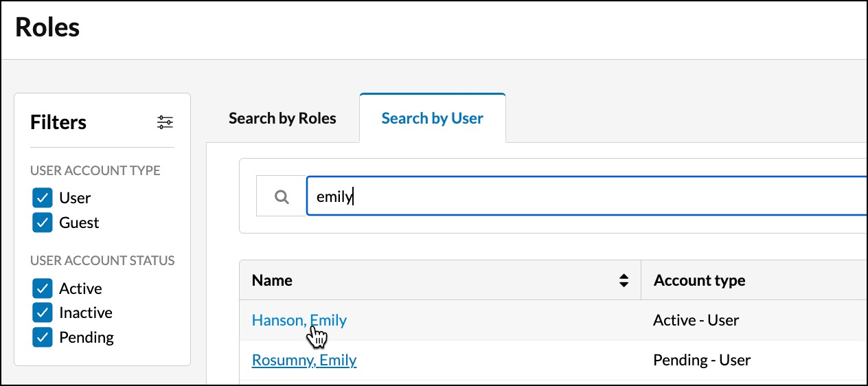This screenshot has width=868, height=386.
Task: Toggle the Active status checkbox
Action: coord(43,288)
